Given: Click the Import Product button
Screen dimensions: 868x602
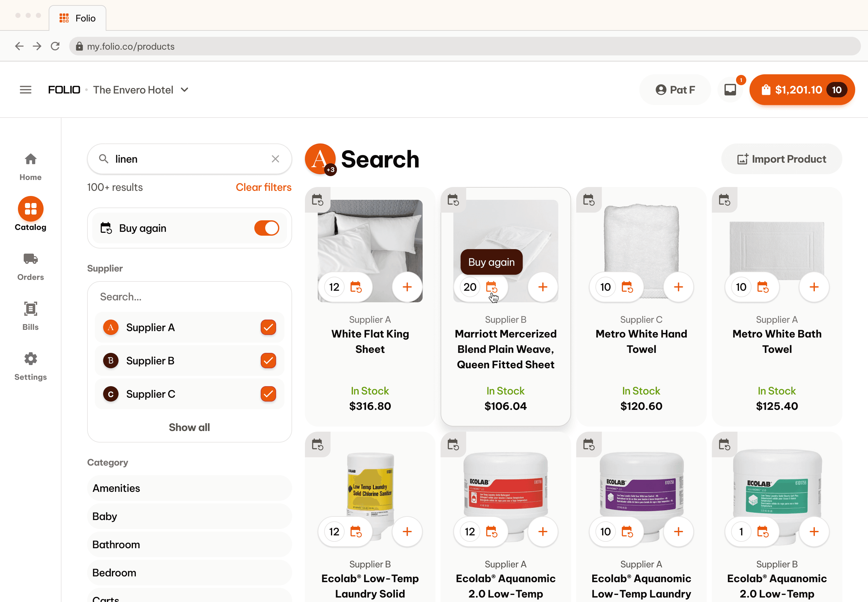Looking at the screenshot, I should (781, 159).
